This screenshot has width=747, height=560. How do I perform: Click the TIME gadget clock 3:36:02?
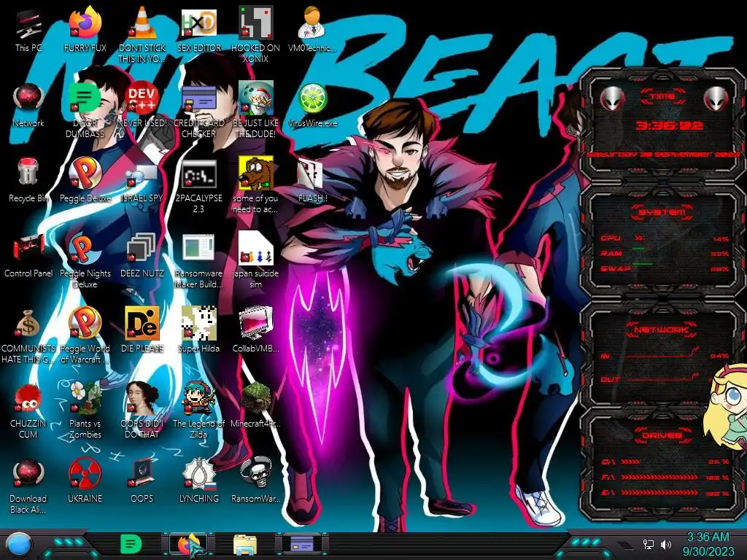pyautogui.click(x=668, y=125)
